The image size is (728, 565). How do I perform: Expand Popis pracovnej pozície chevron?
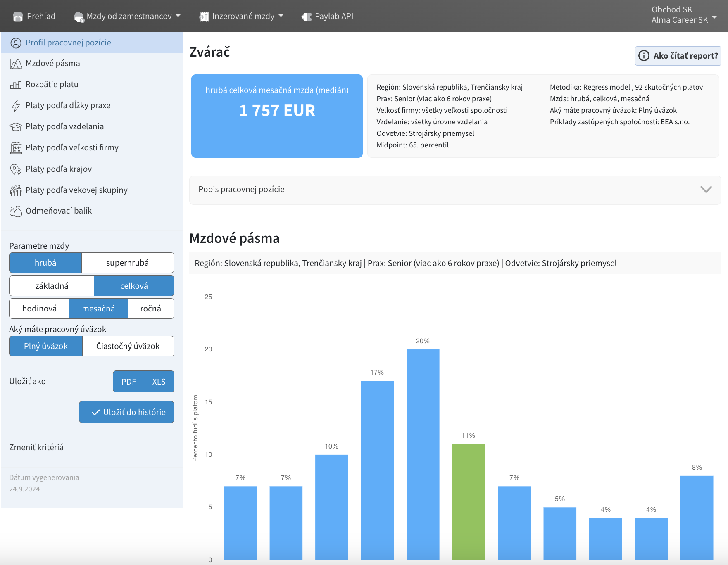(706, 189)
